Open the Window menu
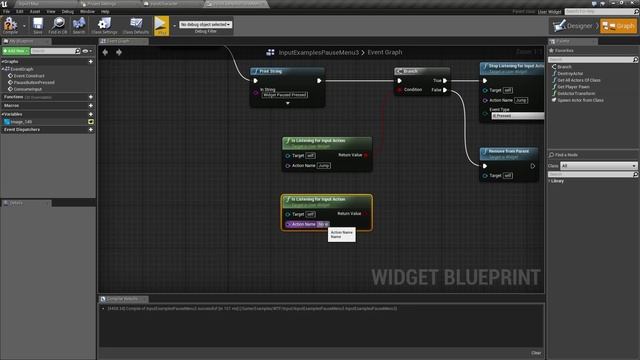 click(x=87, y=12)
